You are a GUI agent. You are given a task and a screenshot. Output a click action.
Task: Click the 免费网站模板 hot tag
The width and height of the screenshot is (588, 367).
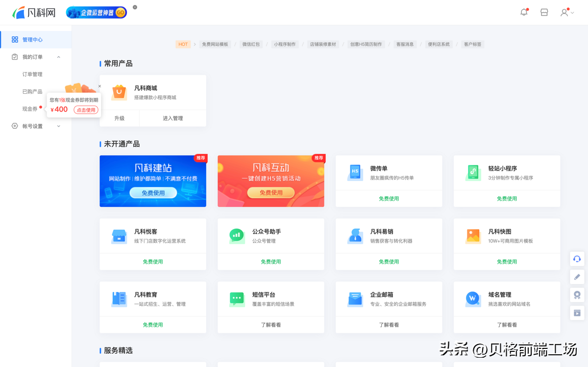[x=215, y=44]
